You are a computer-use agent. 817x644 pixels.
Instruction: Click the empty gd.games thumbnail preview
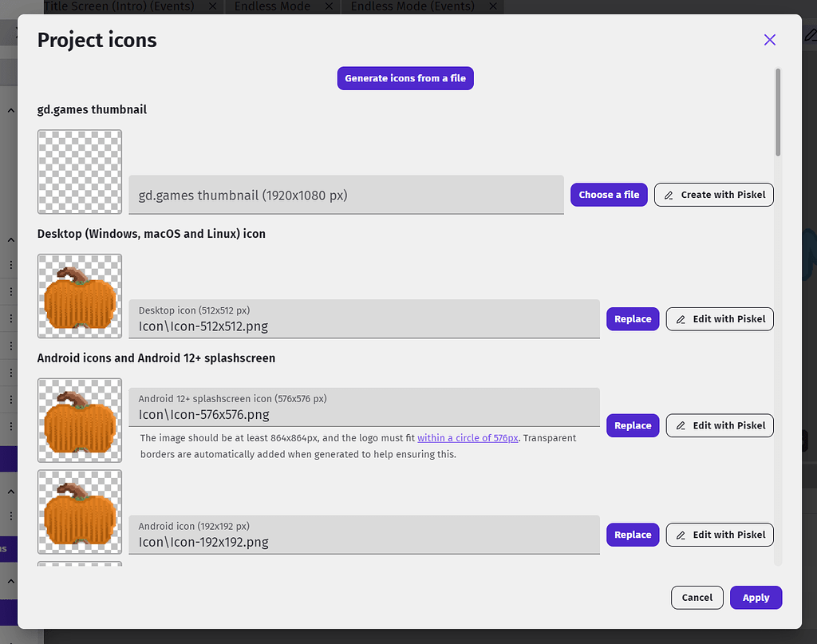(79, 172)
